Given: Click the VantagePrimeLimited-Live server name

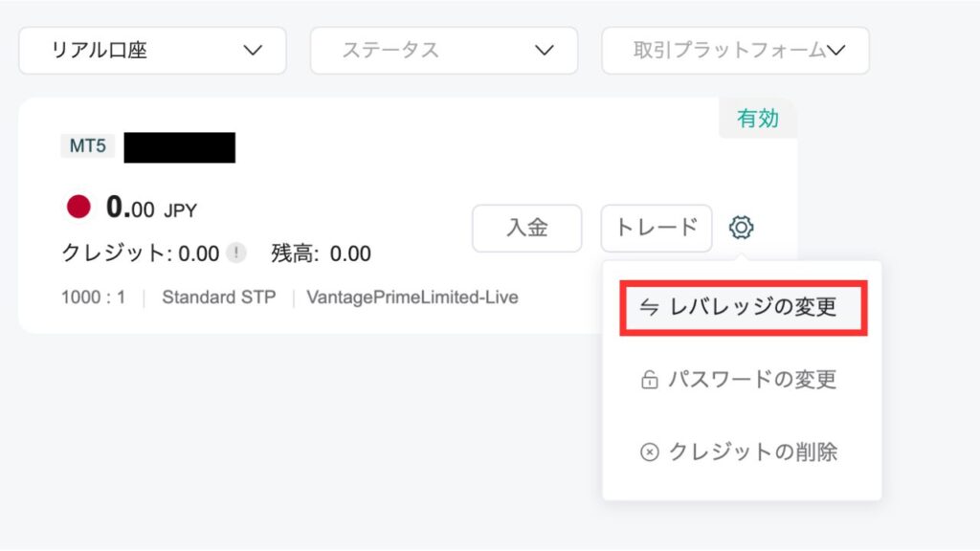Looking at the screenshot, I should 412,297.
